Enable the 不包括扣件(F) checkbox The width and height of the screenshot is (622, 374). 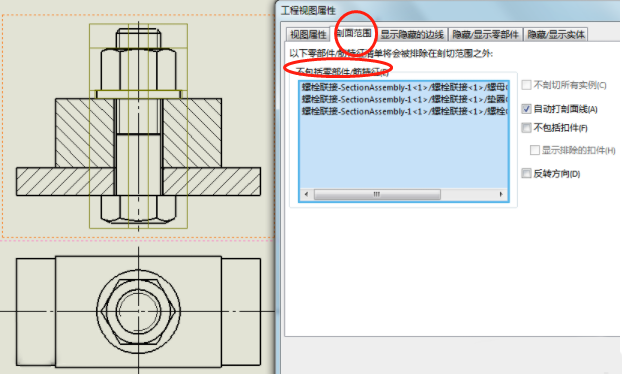tap(526, 128)
